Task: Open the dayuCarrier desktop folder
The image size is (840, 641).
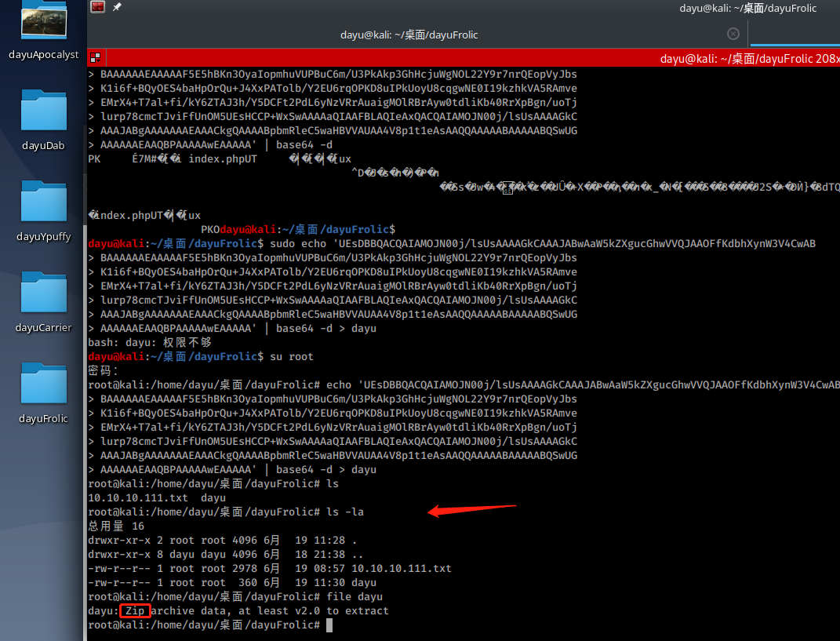Action: [x=44, y=292]
